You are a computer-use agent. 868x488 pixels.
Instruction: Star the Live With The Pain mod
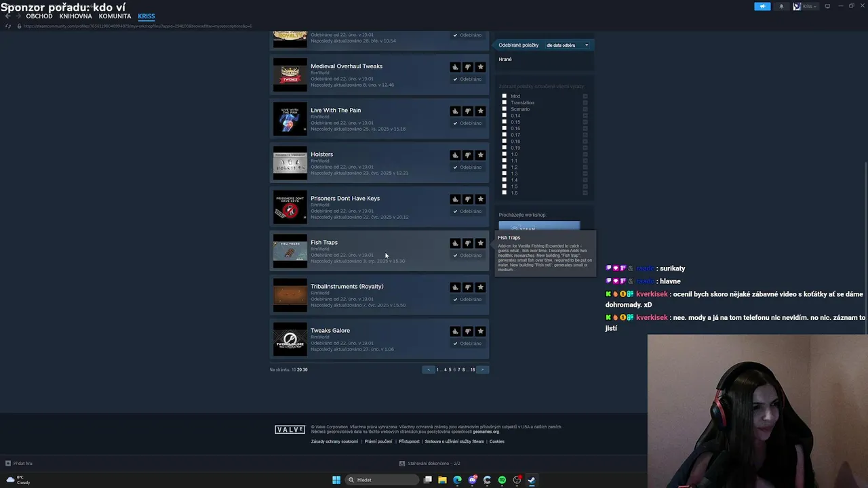[480, 111]
